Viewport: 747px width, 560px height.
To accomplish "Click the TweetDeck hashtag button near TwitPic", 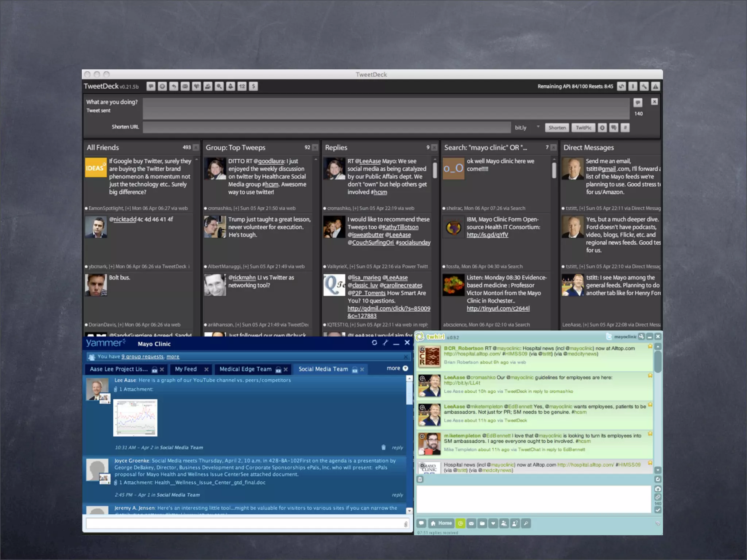I will pos(625,128).
